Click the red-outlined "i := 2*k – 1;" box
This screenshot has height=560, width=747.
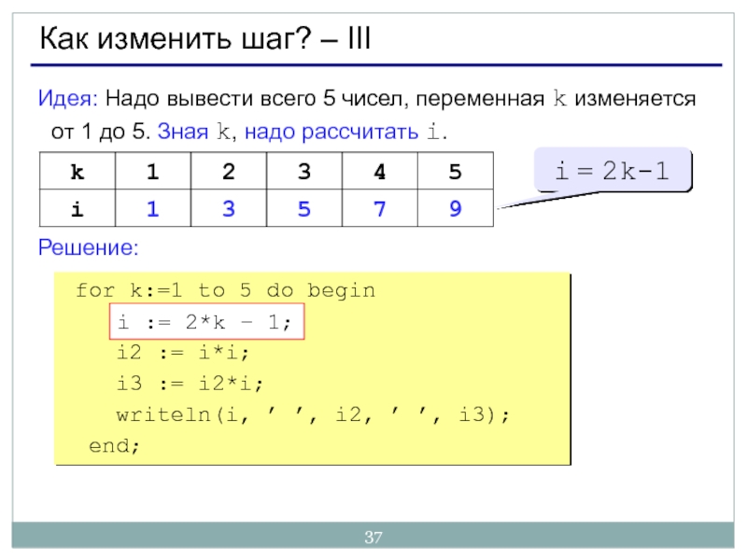coord(205,323)
